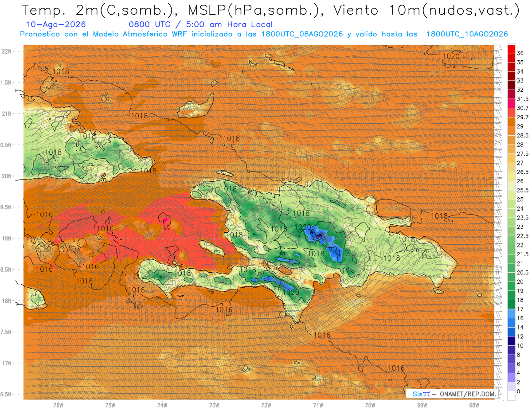Click the '76W' longitude axis label
Screen dimensions: 532x411
point(58,405)
